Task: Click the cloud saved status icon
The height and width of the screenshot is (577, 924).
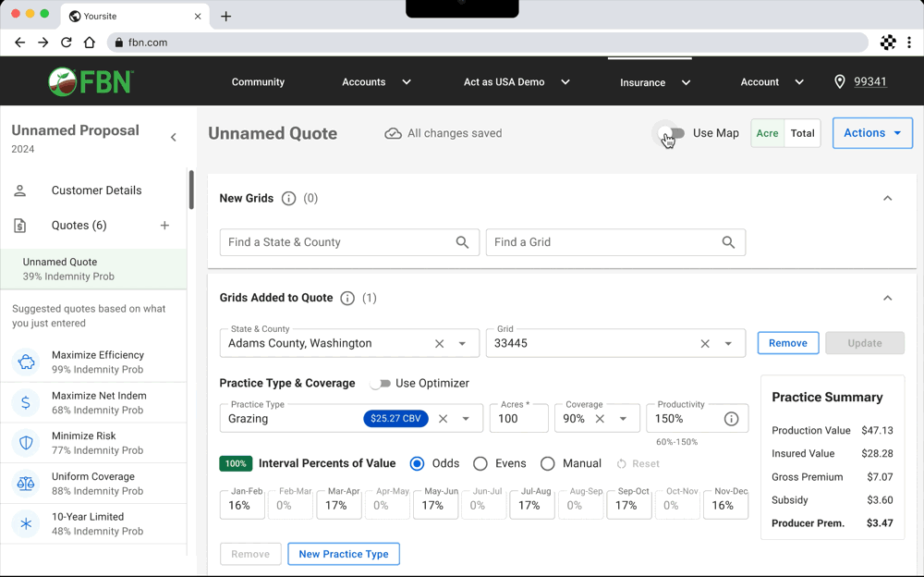Action: [x=393, y=133]
